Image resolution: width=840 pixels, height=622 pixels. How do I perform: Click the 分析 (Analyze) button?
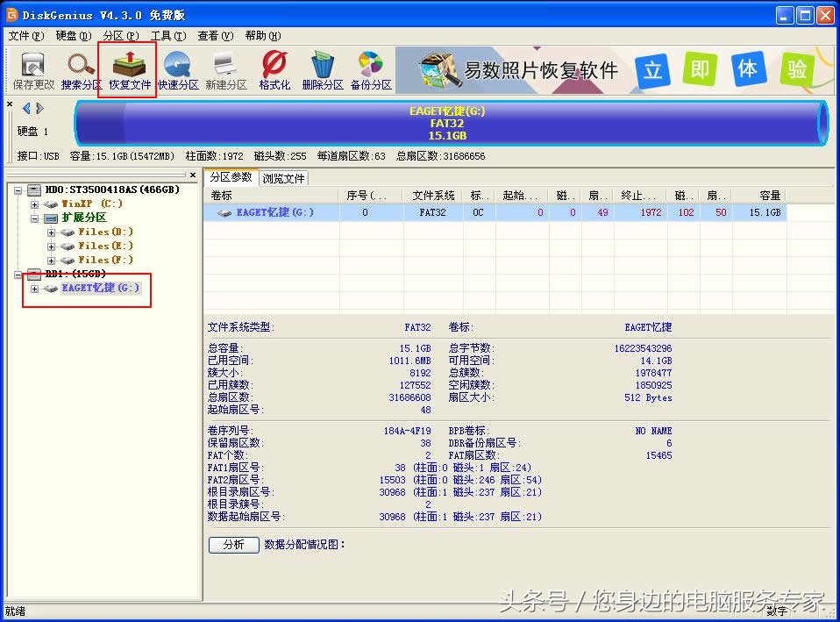[x=233, y=545]
